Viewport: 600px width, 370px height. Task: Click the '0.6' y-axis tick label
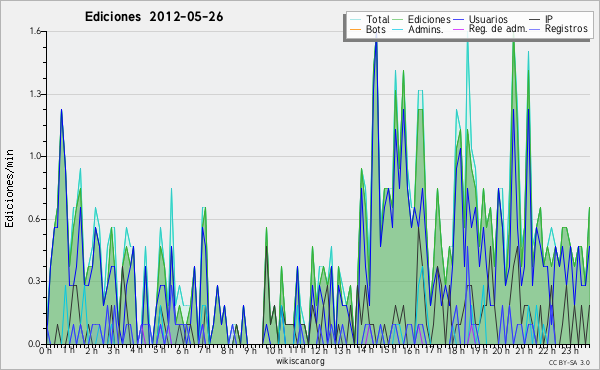pyautogui.click(x=35, y=219)
